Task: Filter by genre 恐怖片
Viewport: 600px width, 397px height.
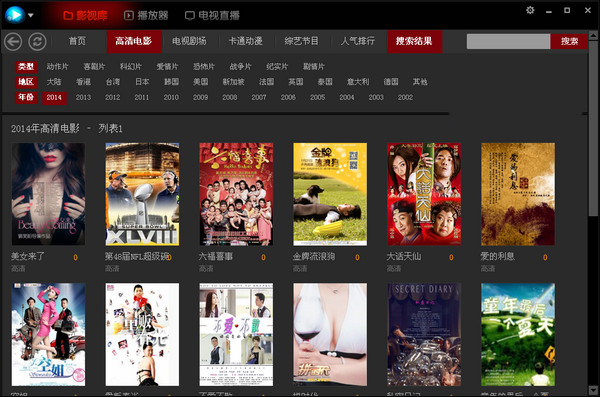Action: point(204,67)
